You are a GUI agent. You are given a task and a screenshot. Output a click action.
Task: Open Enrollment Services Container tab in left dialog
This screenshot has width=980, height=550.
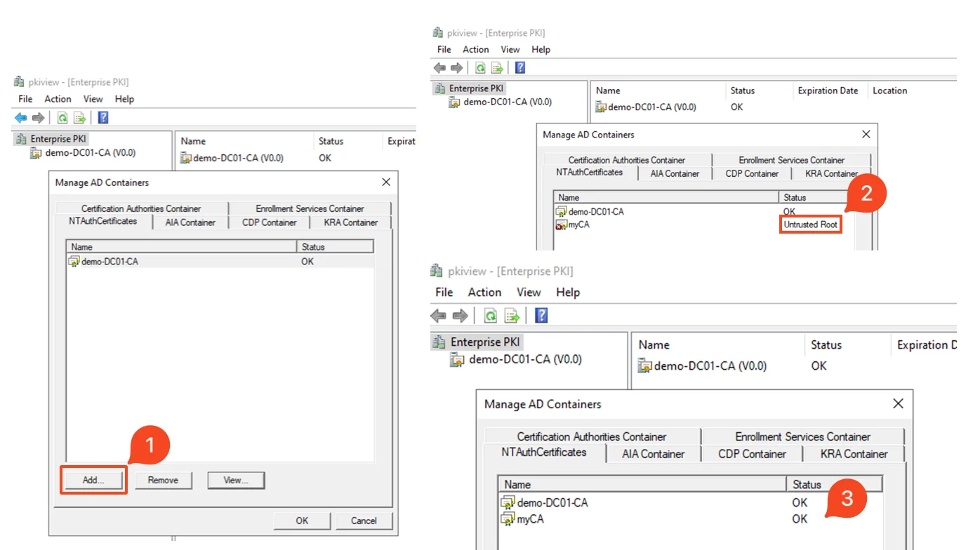pyautogui.click(x=310, y=208)
